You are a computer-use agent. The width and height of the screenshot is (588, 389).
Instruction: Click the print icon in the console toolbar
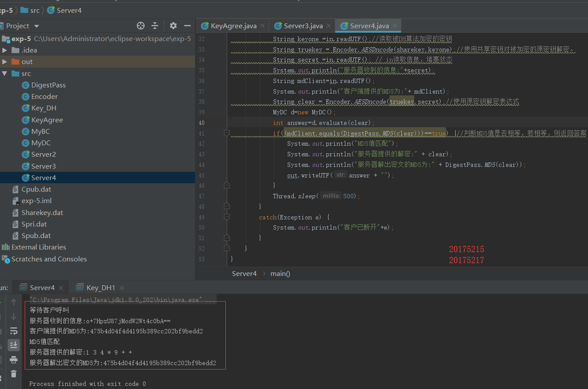14,359
